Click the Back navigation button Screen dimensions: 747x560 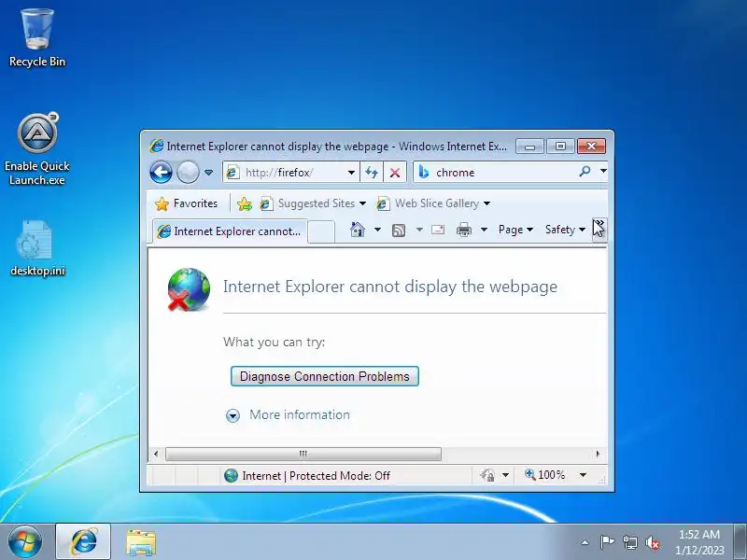click(x=161, y=172)
